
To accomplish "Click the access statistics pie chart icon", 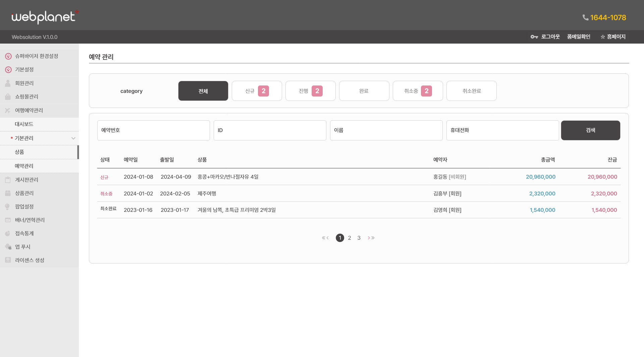I will tap(8, 234).
